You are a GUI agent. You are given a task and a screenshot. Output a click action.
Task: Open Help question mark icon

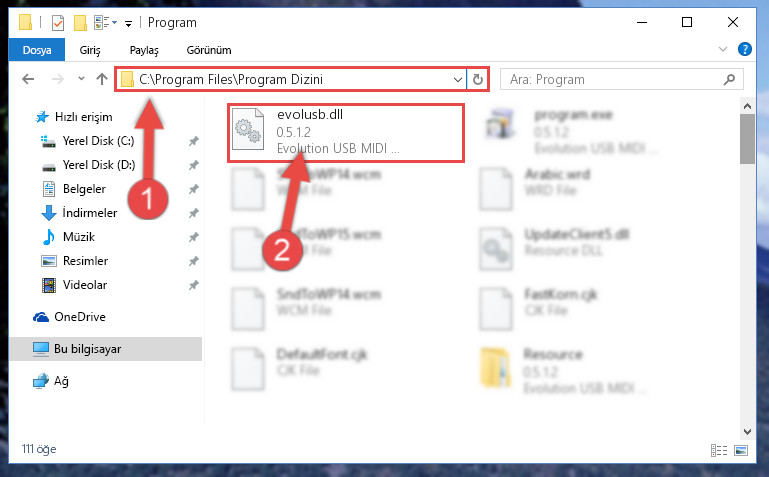tap(744, 49)
